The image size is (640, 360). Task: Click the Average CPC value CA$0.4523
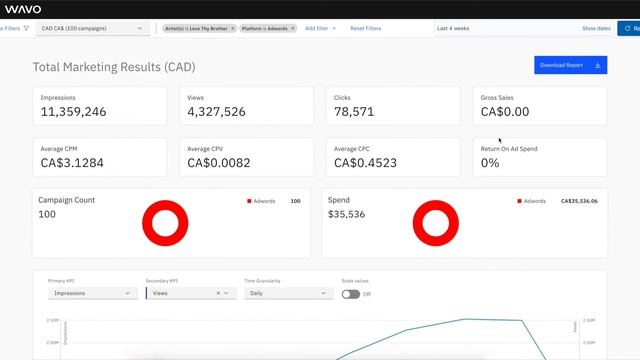pos(365,163)
